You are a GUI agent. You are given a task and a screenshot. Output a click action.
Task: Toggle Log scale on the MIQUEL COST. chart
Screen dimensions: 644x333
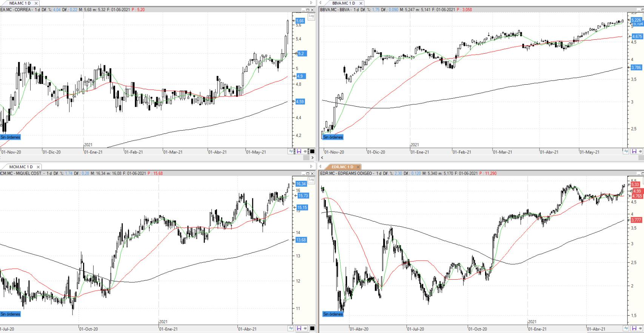pyautogui.click(x=311, y=180)
